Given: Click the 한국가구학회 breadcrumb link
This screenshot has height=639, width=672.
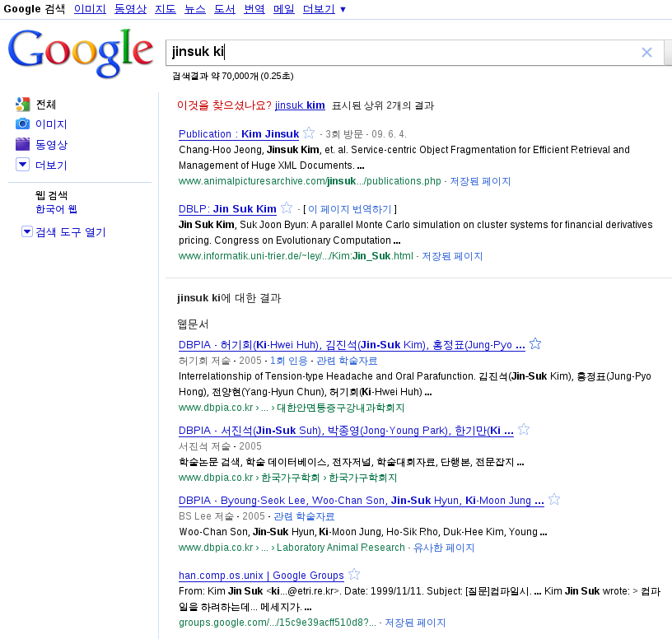Looking at the screenshot, I should (x=290, y=478).
